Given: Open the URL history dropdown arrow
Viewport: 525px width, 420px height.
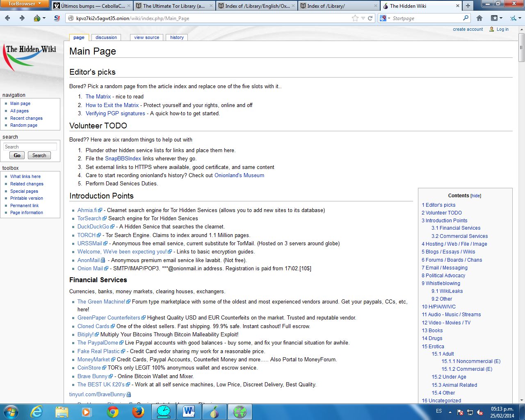Looking at the screenshot, I should point(363,18).
